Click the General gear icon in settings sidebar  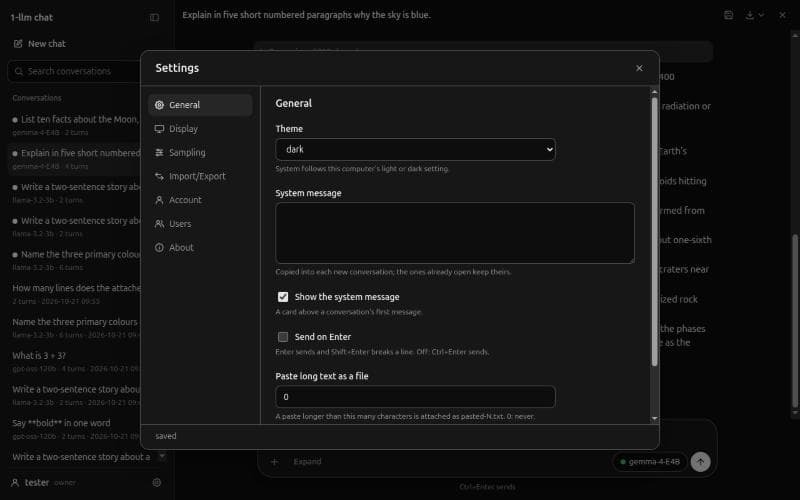(159, 105)
